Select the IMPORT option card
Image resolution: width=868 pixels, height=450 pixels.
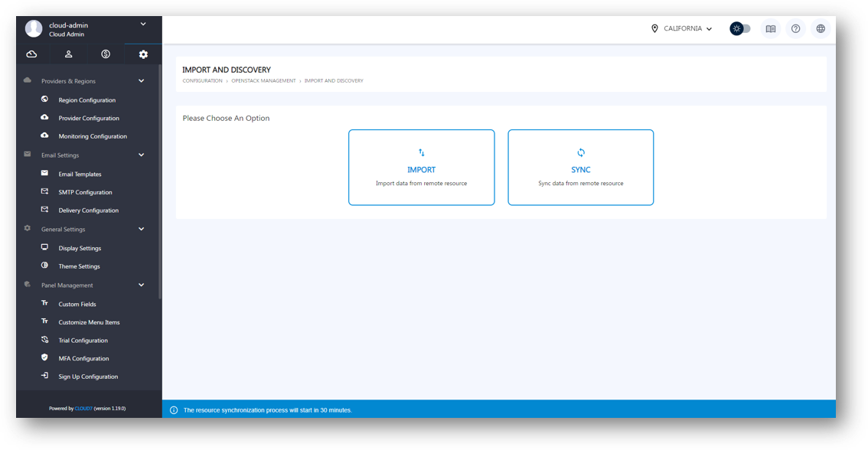[421, 167]
